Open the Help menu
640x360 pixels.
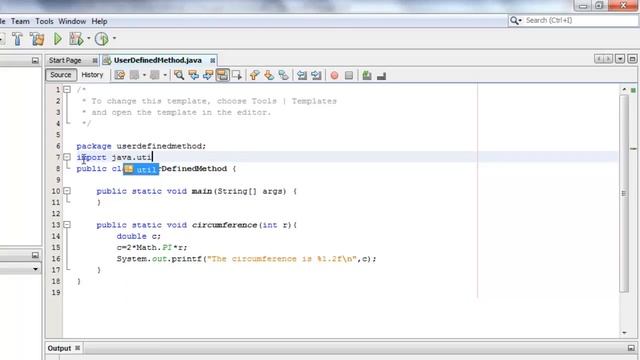[x=99, y=21]
